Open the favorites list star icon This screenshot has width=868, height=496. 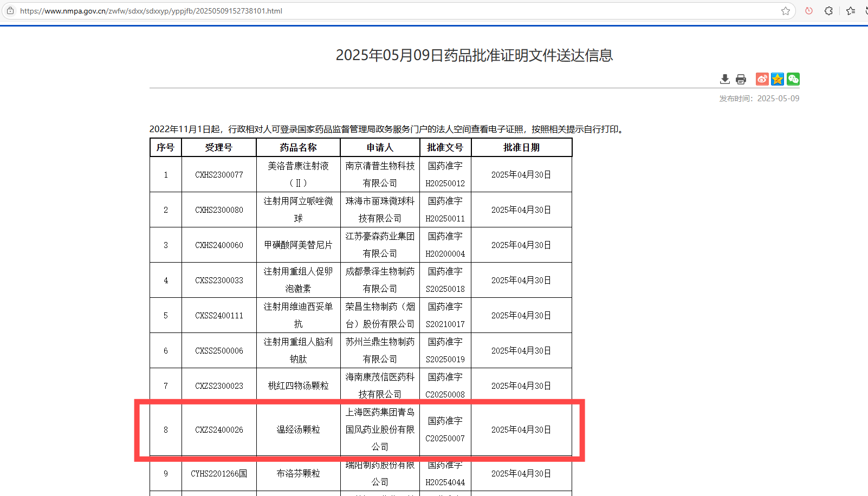click(x=848, y=10)
